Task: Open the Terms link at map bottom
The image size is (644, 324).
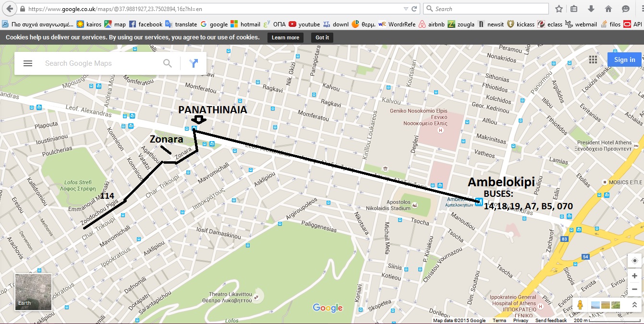Action: pyautogui.click(x=499, y=320)
